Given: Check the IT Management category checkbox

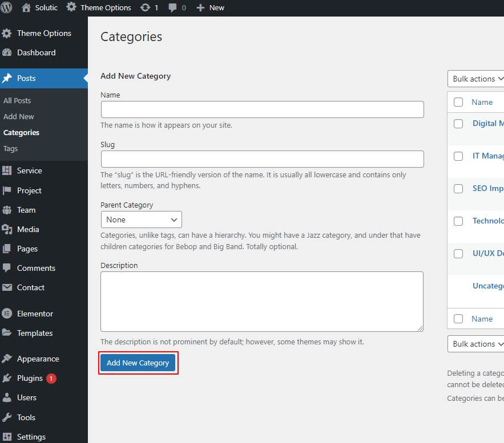Looking at the screenshot, I should point(458,156).
